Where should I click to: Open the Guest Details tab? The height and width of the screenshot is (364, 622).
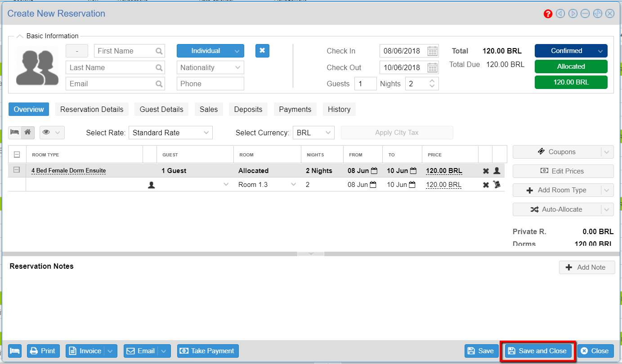(x=161, y=109)
